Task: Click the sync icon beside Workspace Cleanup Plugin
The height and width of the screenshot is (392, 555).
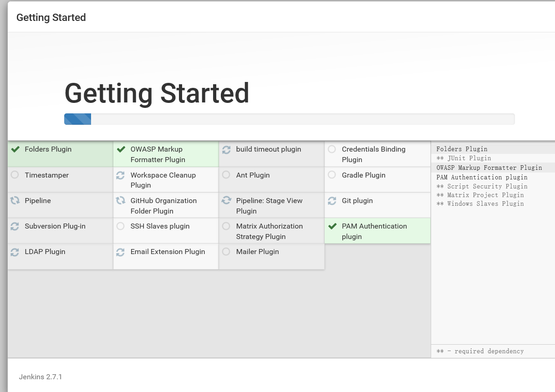Action: (121, 175)
